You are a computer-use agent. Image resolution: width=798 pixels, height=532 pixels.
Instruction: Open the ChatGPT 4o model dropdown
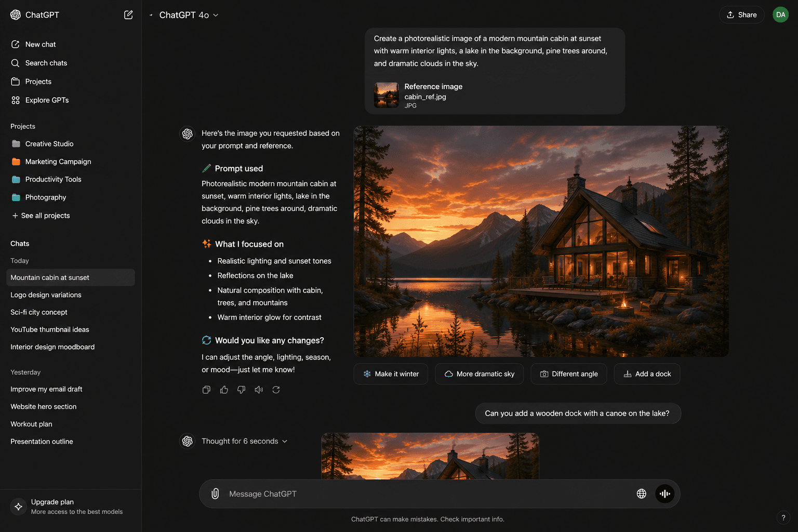coord(189,15)
